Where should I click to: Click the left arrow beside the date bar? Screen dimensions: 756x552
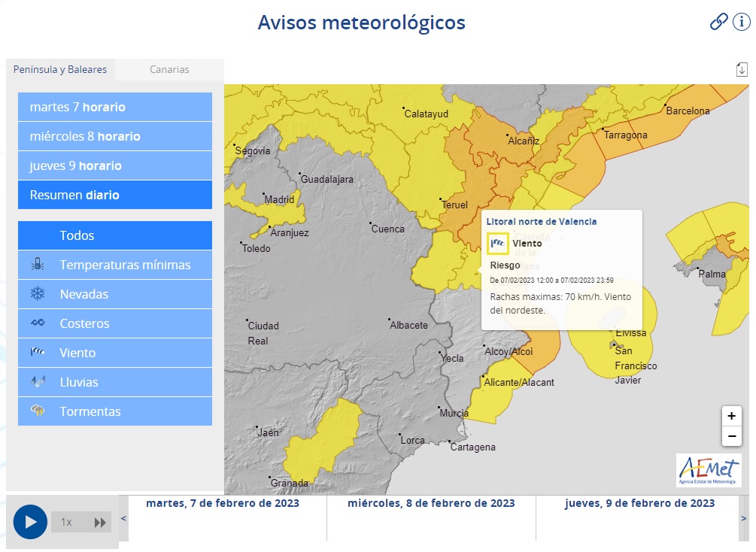pyautogui.click(x=124, y=519)
